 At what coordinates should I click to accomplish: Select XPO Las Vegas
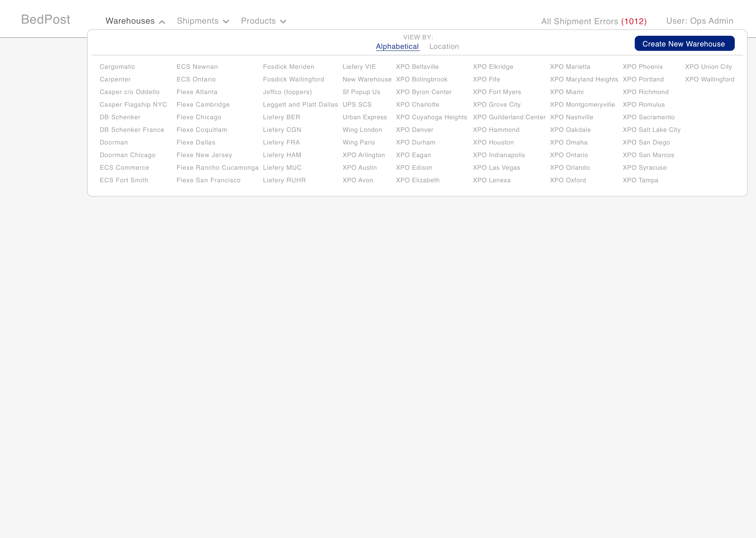[496, 168]
